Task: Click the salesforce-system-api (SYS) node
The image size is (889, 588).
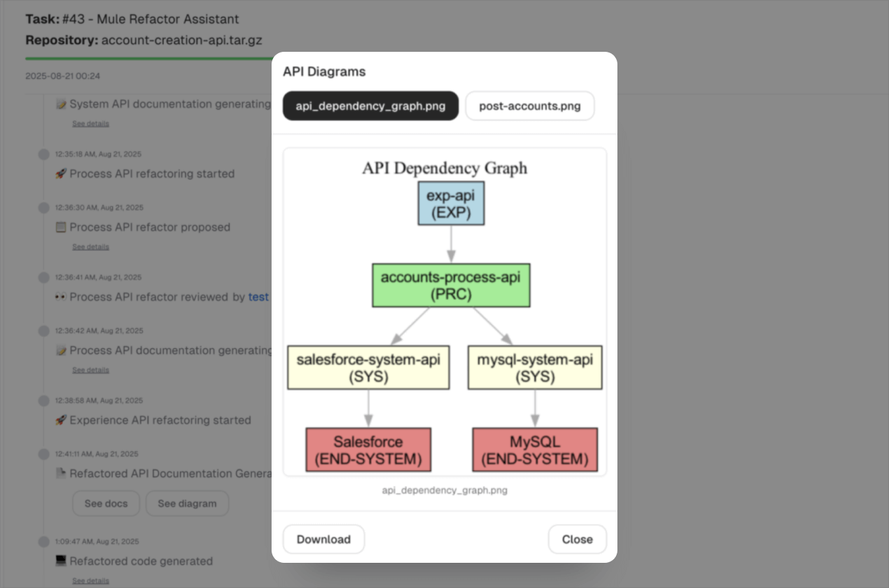Action: [368, 367]
